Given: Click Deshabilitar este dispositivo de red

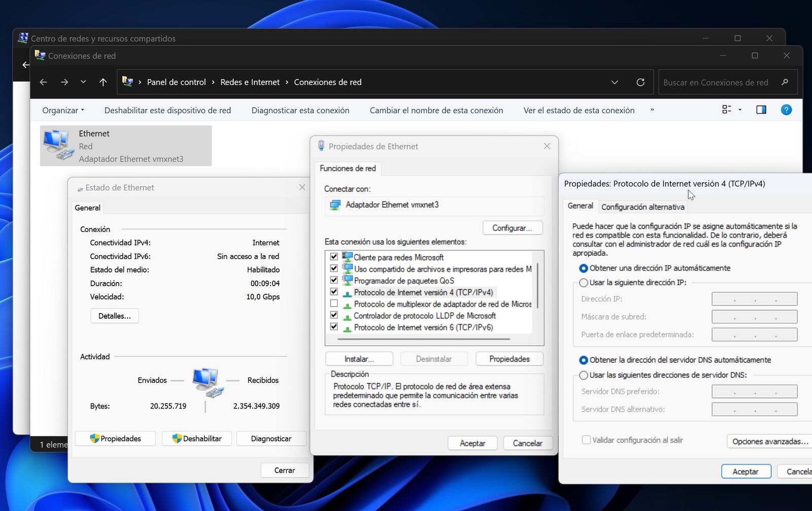Looking at the screenshot, I should point(167,110).
